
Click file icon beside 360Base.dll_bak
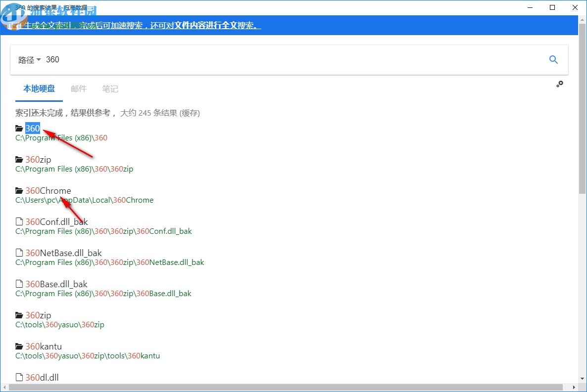pyautogui.click(x=19, y=284)
